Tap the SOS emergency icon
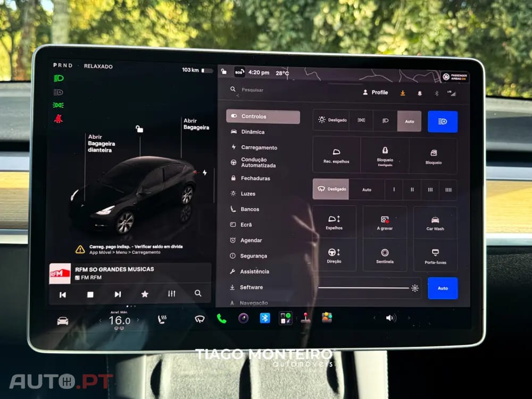The width and height of the screenshot is (532, 399). pyautogui.click(x=239, y=72)
